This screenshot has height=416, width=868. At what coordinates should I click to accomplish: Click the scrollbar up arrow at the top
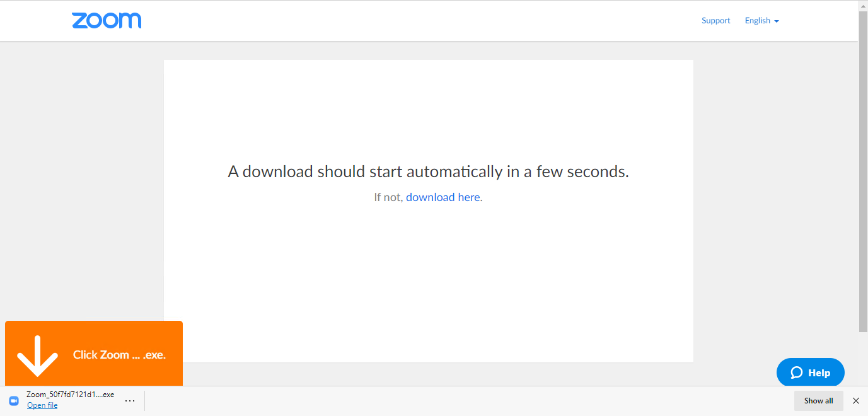point(863,5)
